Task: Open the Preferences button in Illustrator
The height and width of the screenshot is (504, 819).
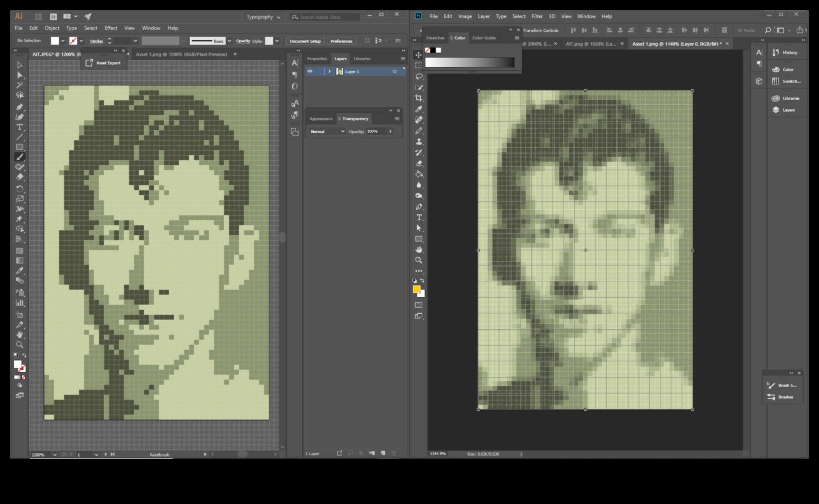Action: (341, 41)
